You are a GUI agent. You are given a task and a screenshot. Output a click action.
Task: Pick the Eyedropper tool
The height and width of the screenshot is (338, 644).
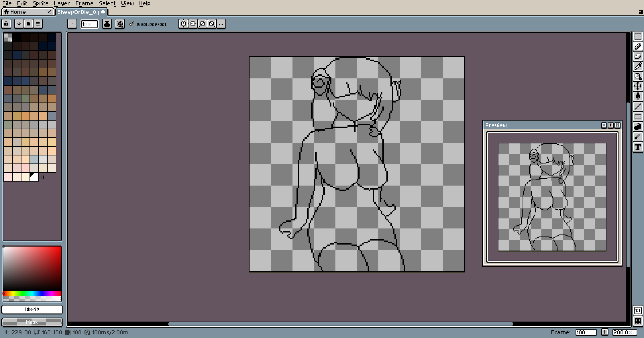click(x=638, y=66)
